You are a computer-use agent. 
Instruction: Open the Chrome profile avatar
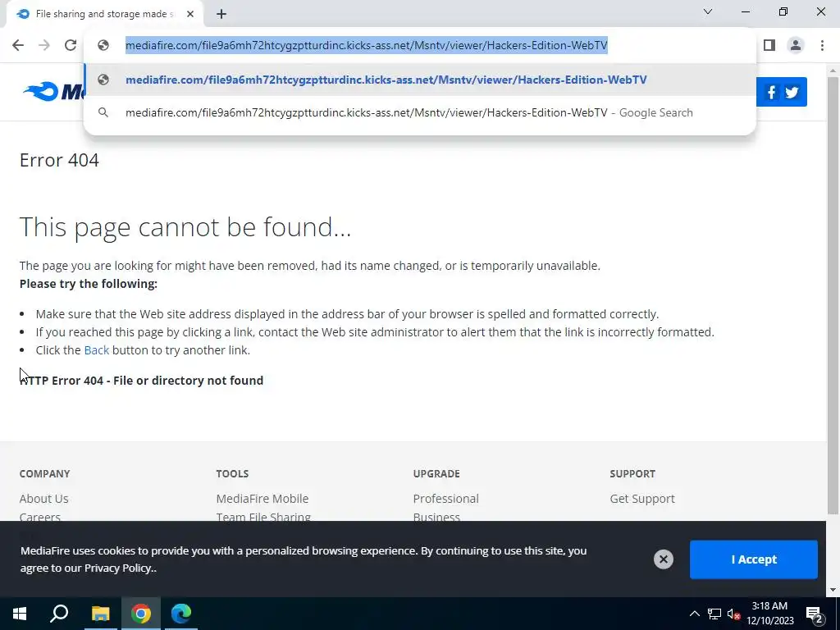click(x=796, y=46)
